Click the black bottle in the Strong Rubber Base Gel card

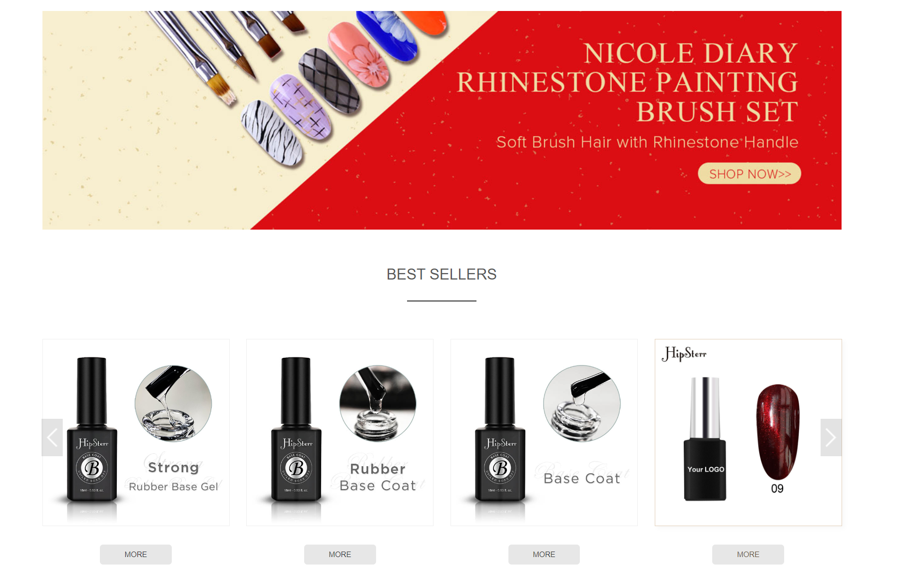tap(92, 429)
